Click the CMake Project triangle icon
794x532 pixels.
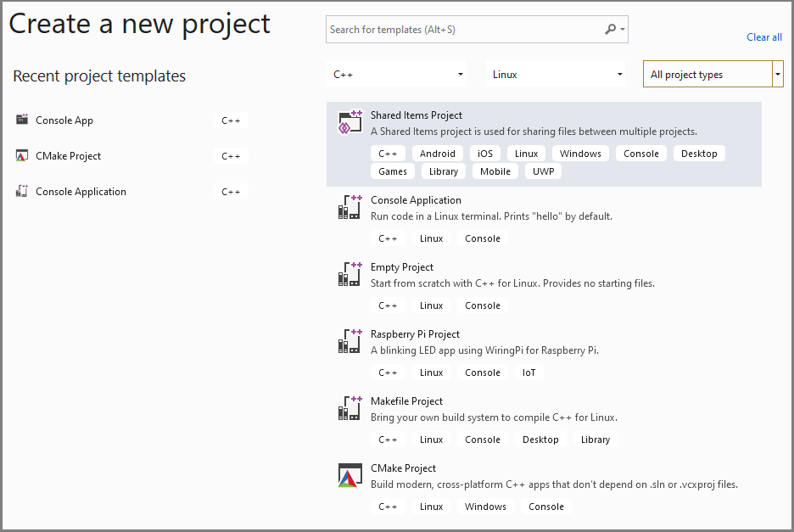click(x=349, y=474)
